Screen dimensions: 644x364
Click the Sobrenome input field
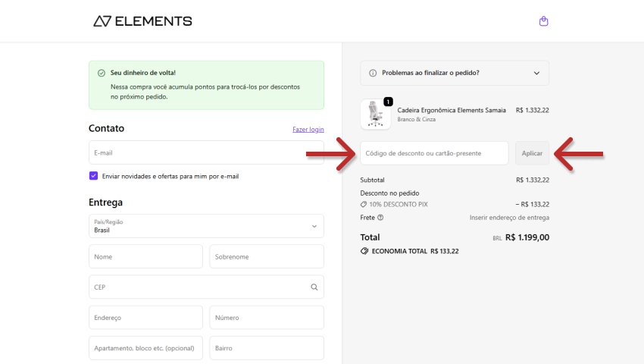pyautogui.click(x=267, y=256)
